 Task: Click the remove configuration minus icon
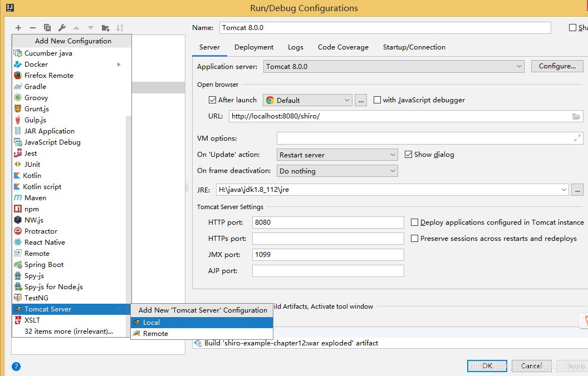[x=33, y=28]
